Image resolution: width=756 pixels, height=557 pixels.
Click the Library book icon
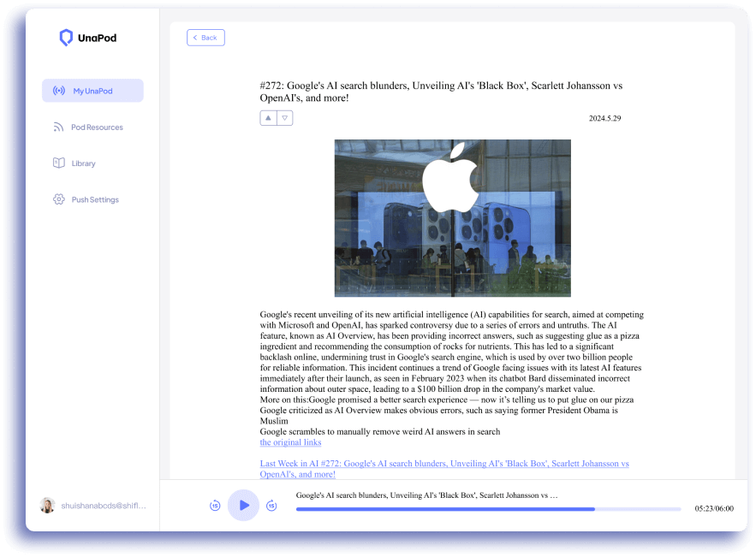click(59, 163)
